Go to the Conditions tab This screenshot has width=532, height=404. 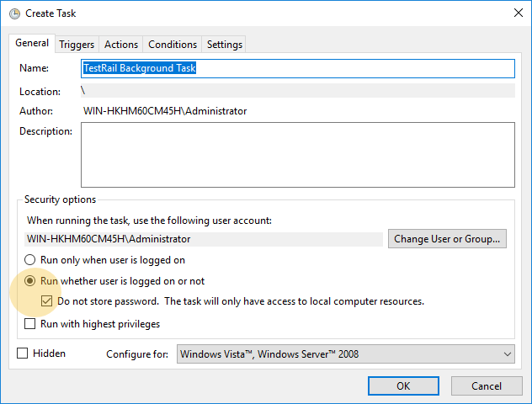click(173, 45)
